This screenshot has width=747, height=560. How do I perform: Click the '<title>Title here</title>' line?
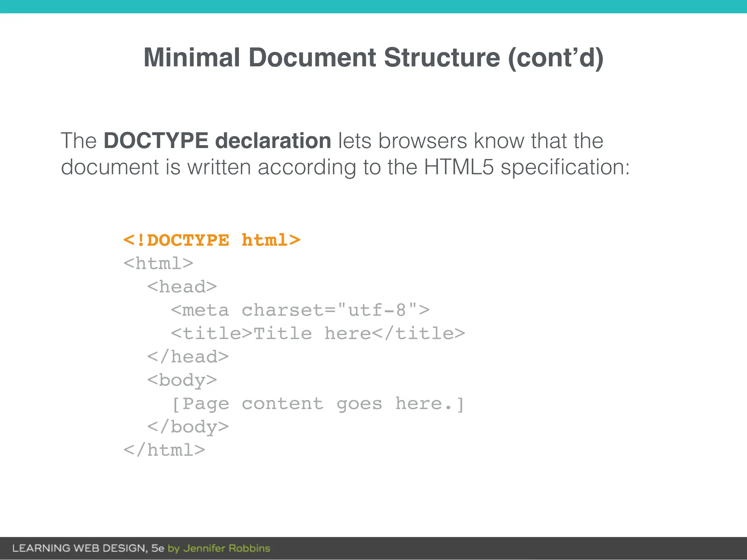pyautogui.click(x=318, y=333)
